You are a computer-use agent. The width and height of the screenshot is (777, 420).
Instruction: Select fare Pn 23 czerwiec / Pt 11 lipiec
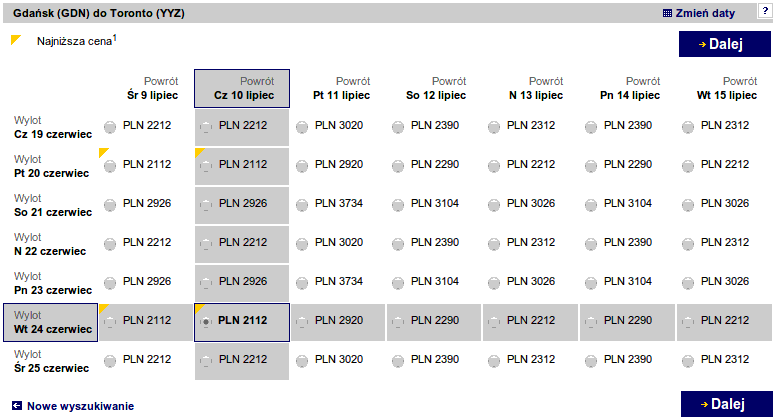pos(302,283)
